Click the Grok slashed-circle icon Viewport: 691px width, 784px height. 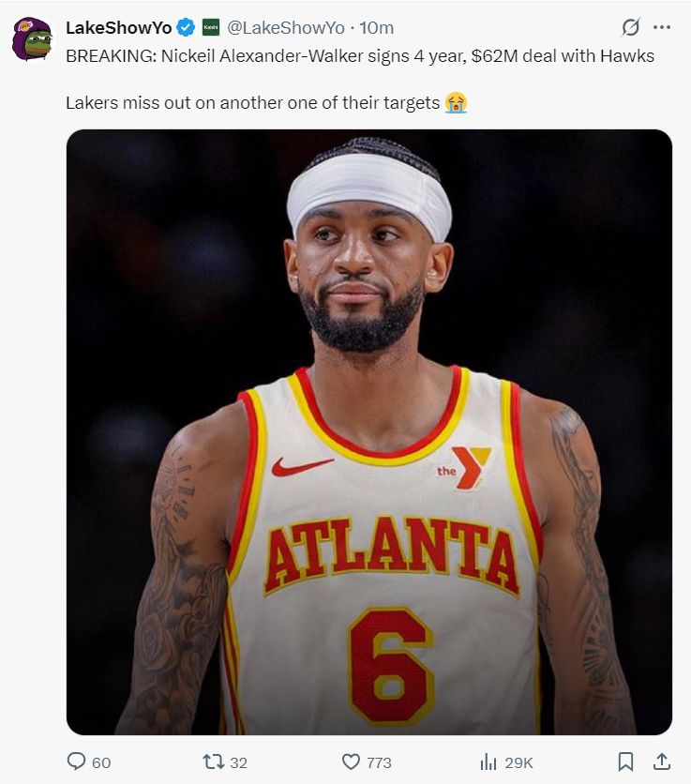pos(630,27)
